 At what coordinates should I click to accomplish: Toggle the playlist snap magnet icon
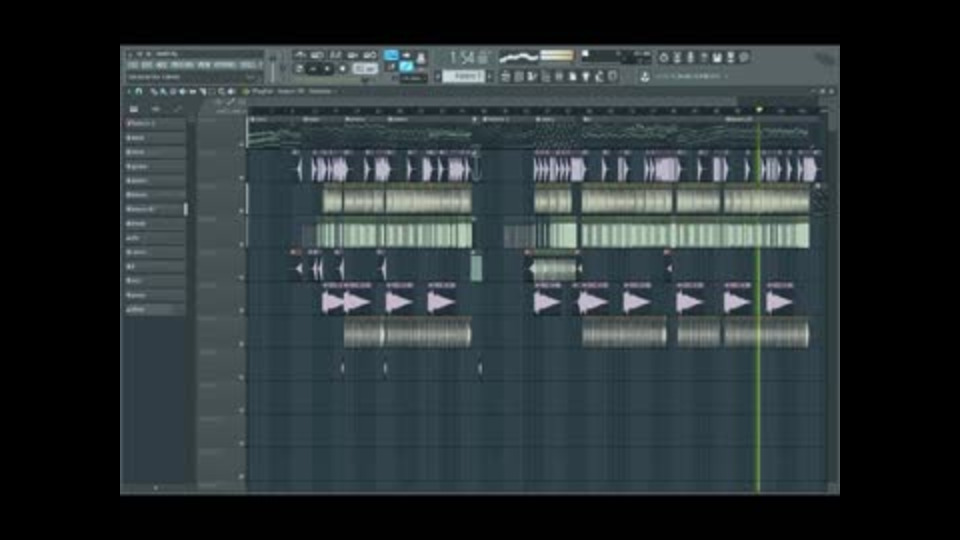(x=138, y=91)
